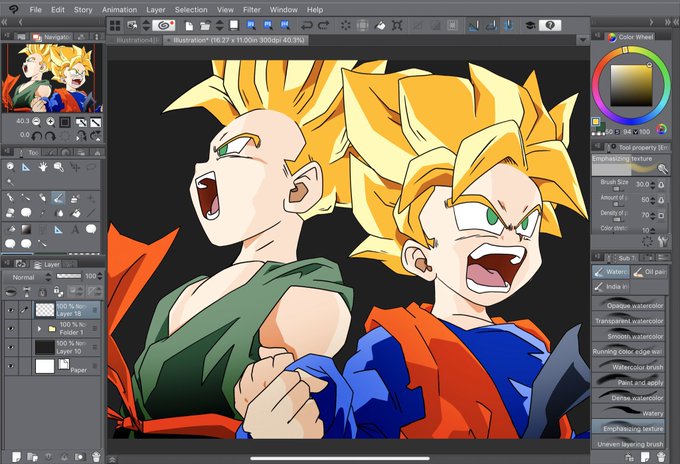Click the Density of paint 70 stepper
The width and height of the screenshot is (680, 464).
653,215
